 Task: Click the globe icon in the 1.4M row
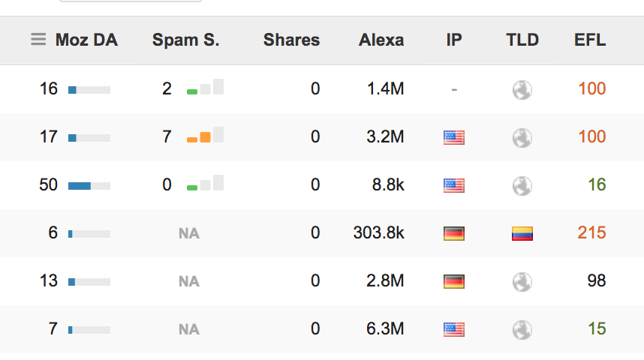click(x=522, y=89)
